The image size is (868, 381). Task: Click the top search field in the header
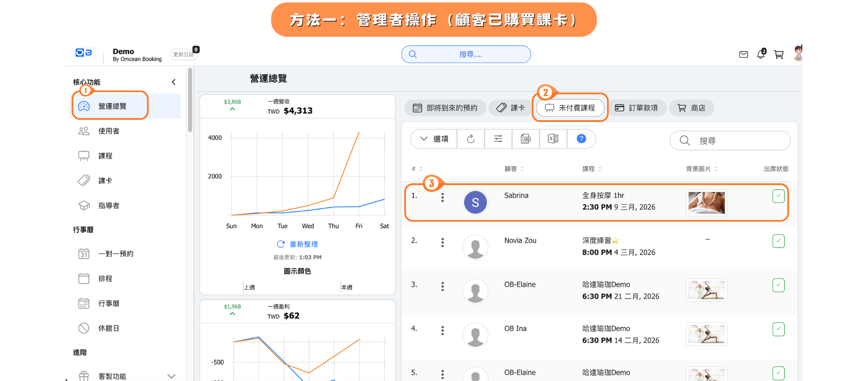(x=466, y=55)
